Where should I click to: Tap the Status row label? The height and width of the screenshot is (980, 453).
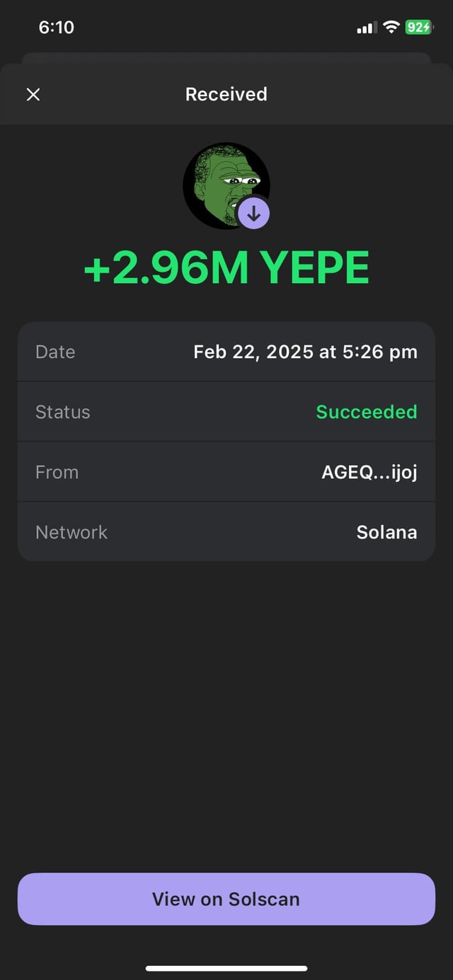[x=62, y=412]
